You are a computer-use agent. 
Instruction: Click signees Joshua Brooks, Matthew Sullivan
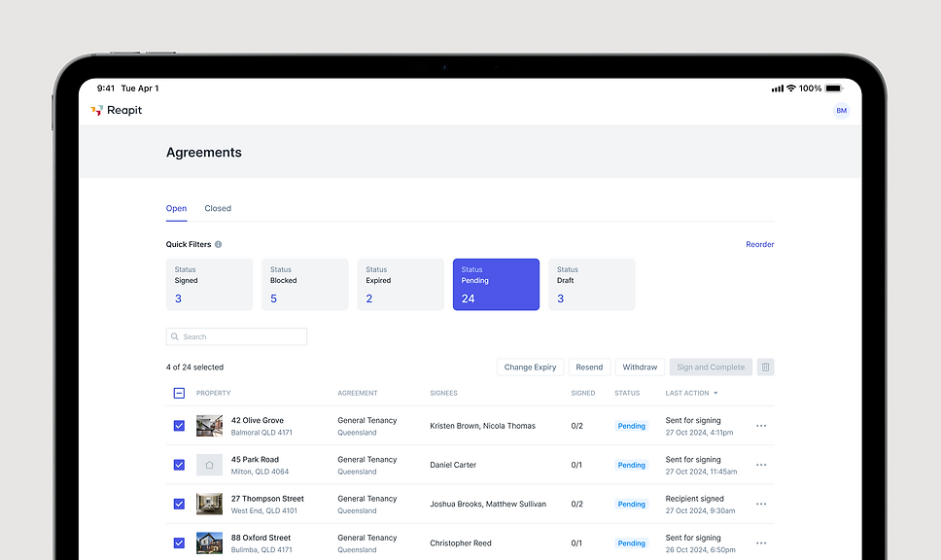tap(488, 504)
